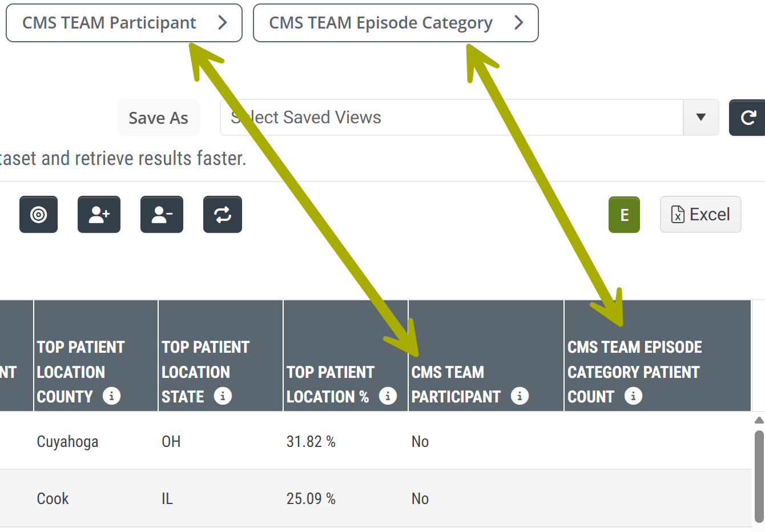Click the add user icon button
The image size is (765, 532).
99,215
